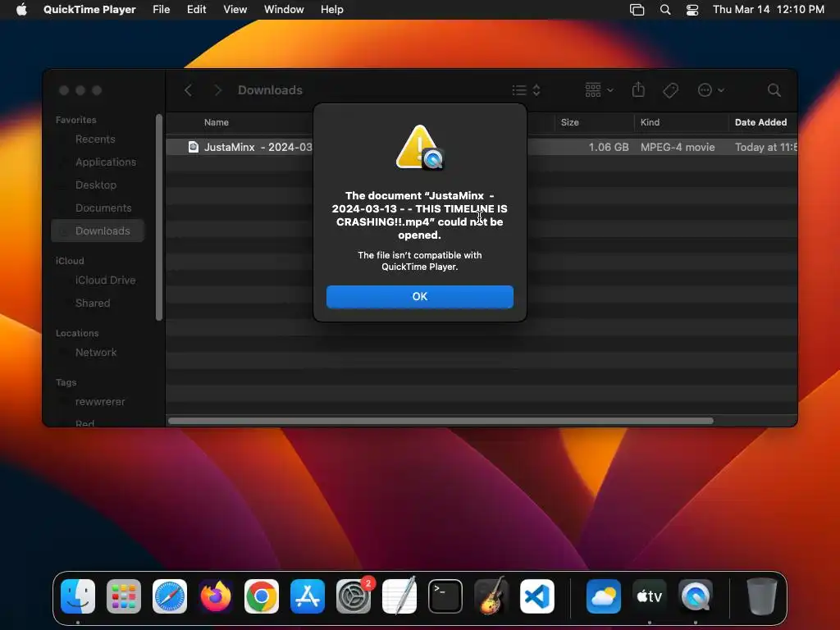Open TextEdit from the Dock
The height and width of the screenshot is (630, 840).
tap(399, 596)
